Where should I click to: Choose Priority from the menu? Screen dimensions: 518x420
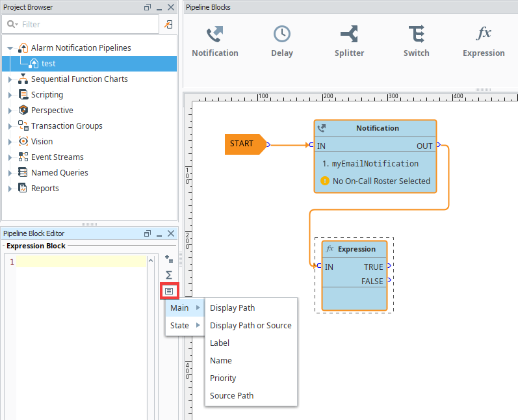(251, 378)
